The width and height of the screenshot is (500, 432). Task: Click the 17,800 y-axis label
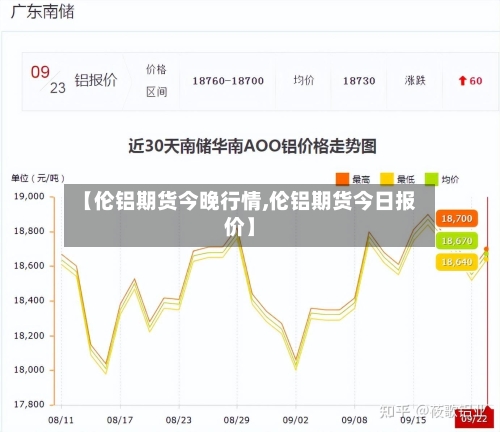29,404
